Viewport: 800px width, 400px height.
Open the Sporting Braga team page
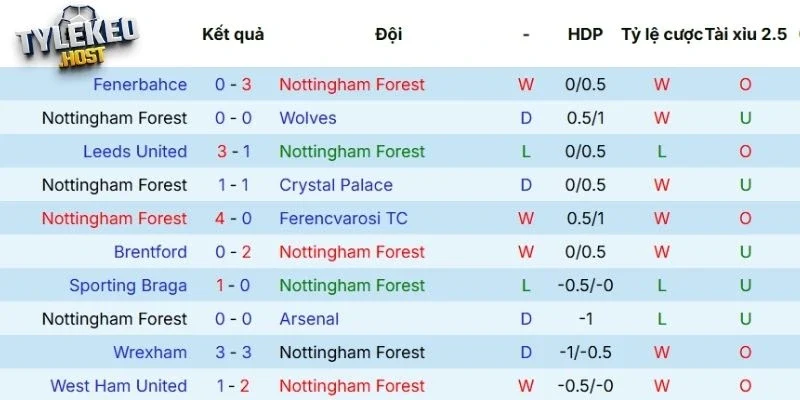[x=128, y=286]
